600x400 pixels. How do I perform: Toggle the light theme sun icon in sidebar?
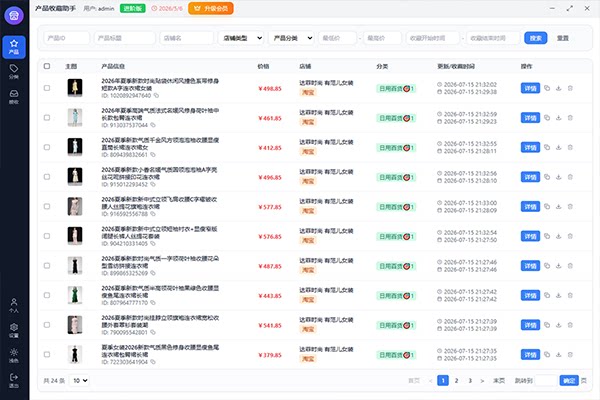click(x=14, y=355)
